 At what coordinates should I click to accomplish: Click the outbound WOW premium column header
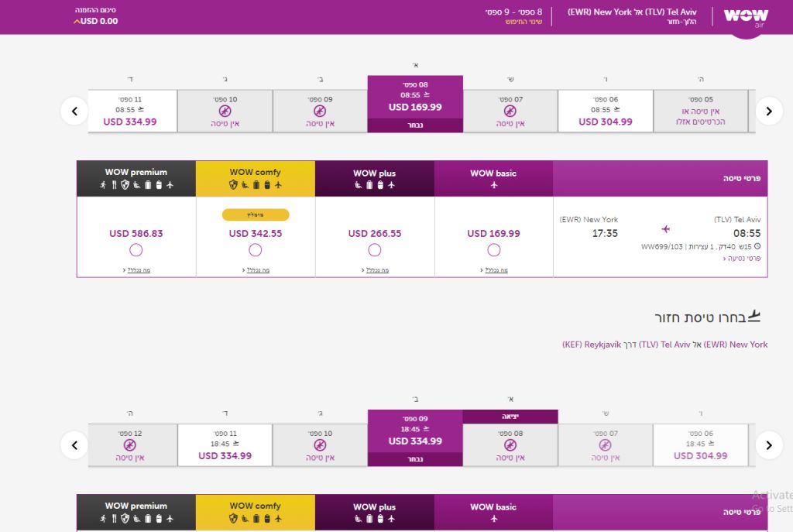coord(136,179)
